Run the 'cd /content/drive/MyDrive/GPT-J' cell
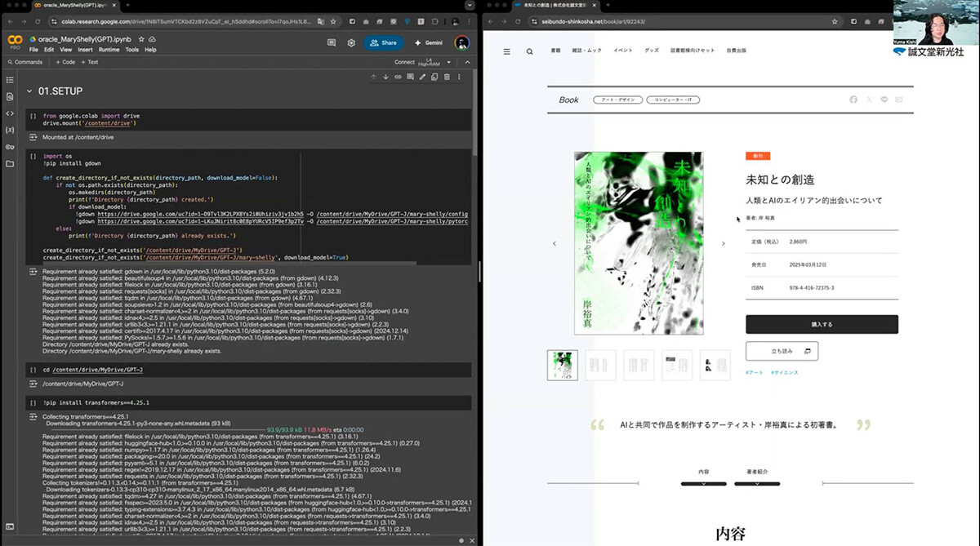Screen dimensions: 980x546 point(33,370)
